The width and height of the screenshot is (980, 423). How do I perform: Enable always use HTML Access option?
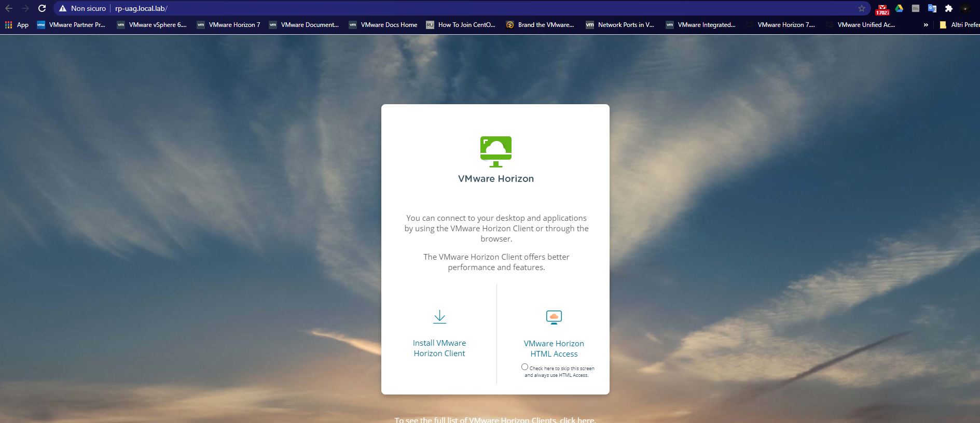pos(524,367)
